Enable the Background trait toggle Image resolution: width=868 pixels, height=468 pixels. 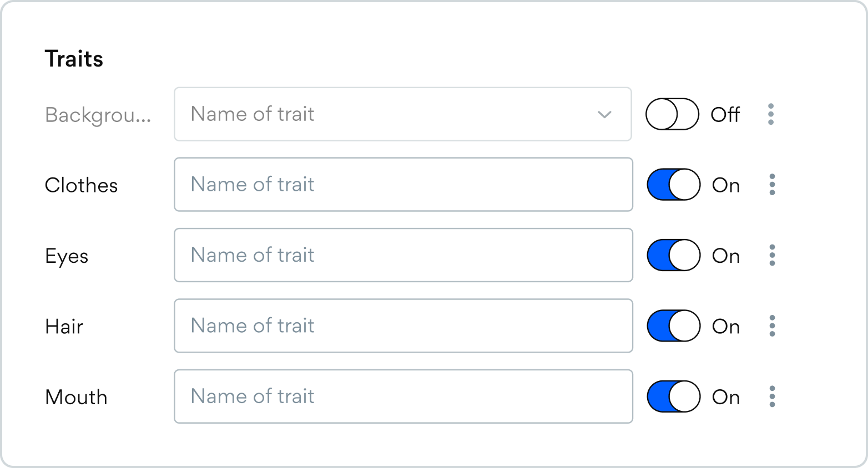pos(672,114)
